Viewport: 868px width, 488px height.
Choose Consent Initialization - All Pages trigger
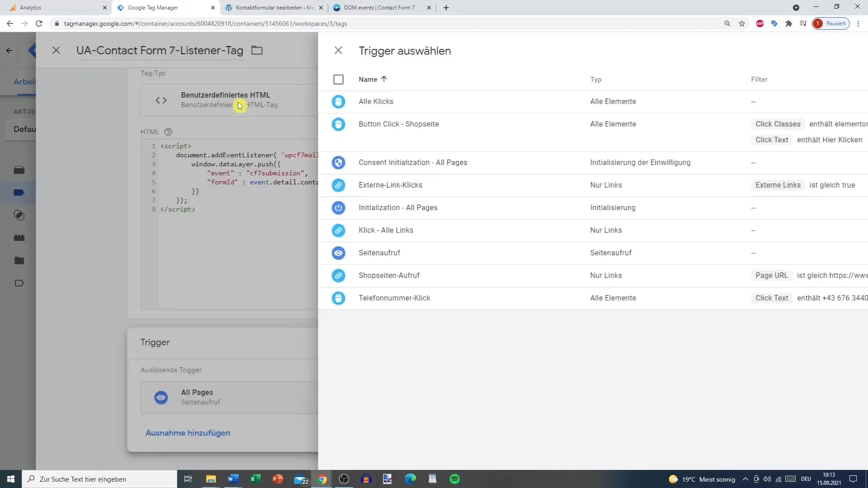pos(413,163)
